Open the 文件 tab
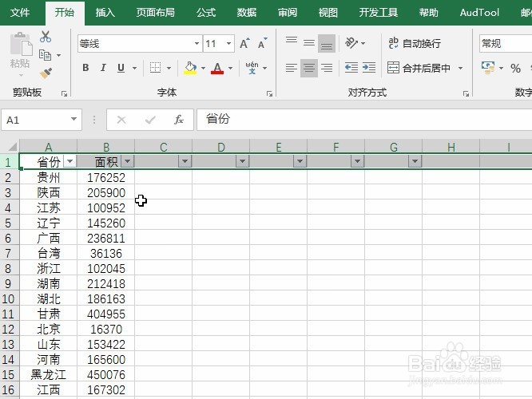Screen dimensions: 532x399 [x=20, y=13]
